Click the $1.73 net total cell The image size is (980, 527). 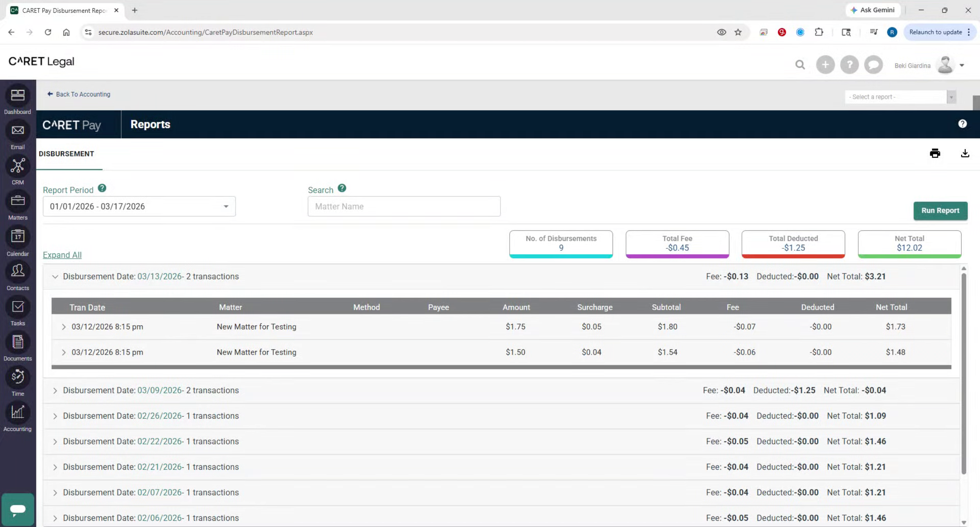[895, 327]
